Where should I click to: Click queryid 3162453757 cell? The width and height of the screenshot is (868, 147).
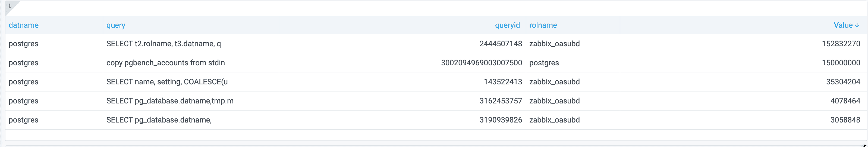[500, 101]
